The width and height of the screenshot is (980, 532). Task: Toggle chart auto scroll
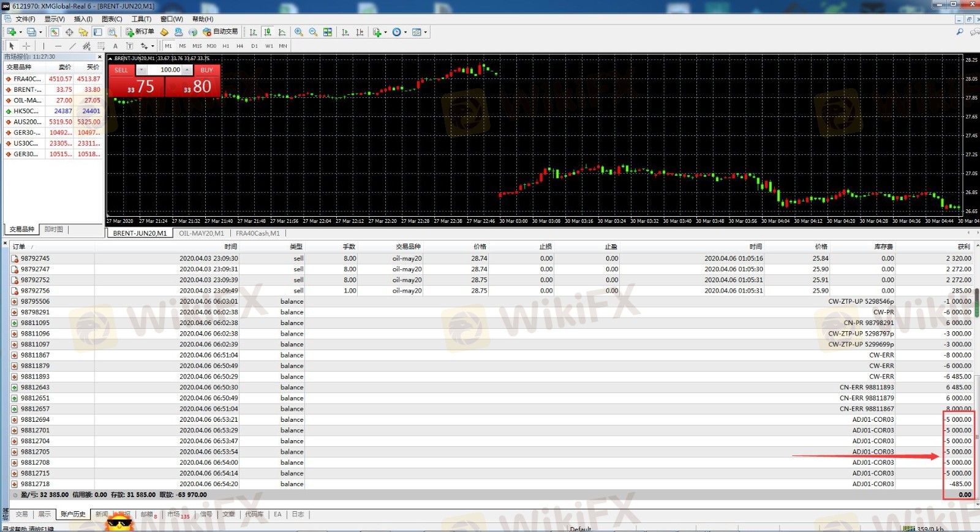coord(345,32)
